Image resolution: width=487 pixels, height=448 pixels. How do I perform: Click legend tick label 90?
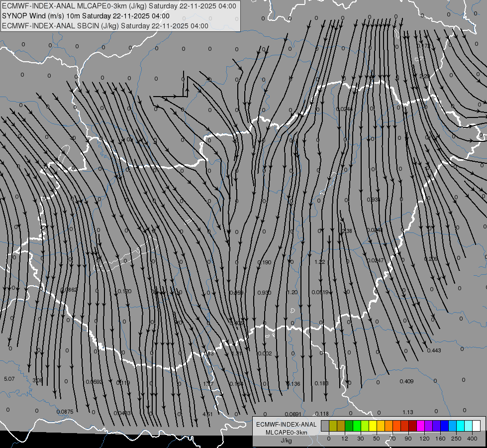pyautogui.click(x=408, y=439)
